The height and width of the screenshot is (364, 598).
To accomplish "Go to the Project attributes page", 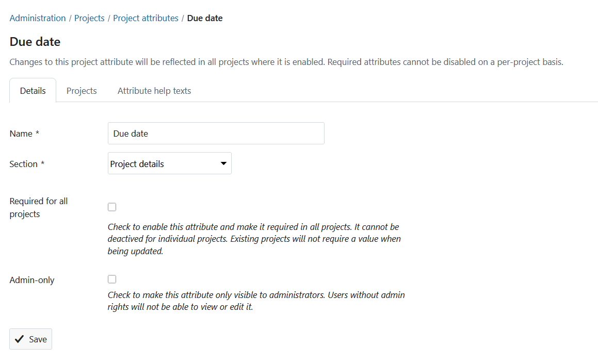I will [x=146, y=18].
